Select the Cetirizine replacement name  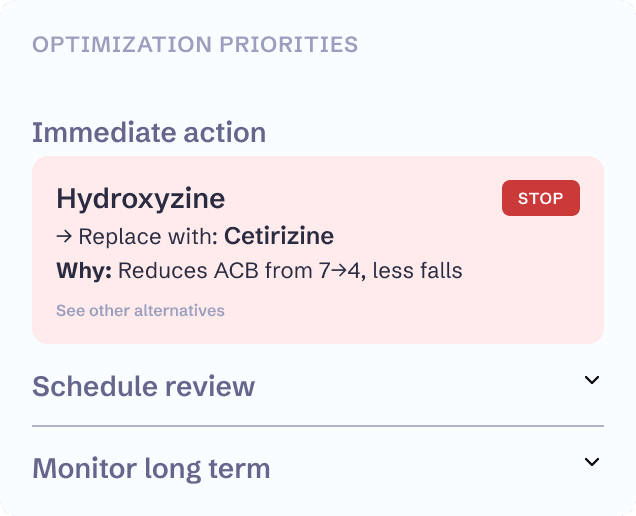[279, 237]
